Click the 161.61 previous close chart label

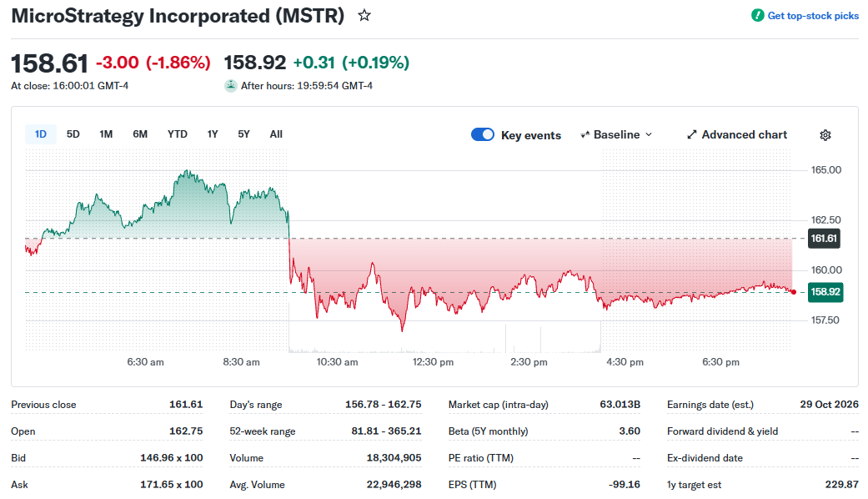coord(824,238)
